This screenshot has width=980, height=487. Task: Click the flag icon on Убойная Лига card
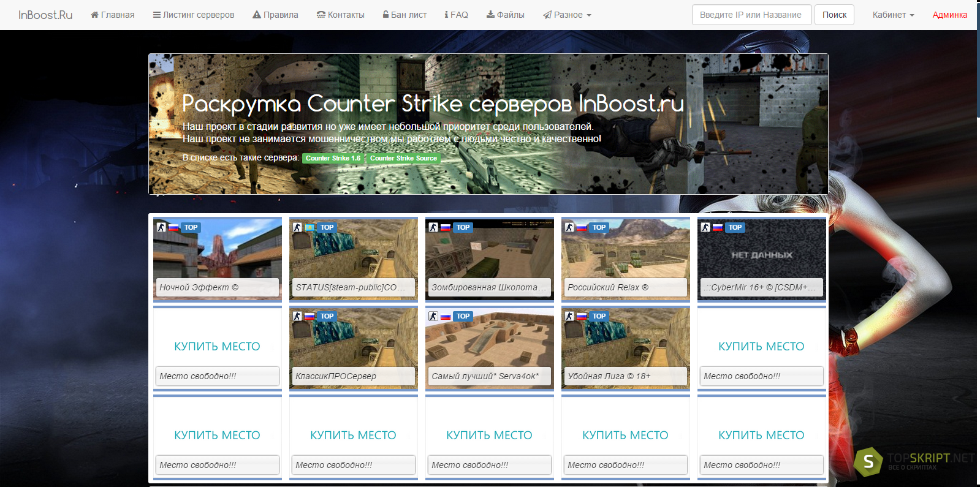coord(582,316)
